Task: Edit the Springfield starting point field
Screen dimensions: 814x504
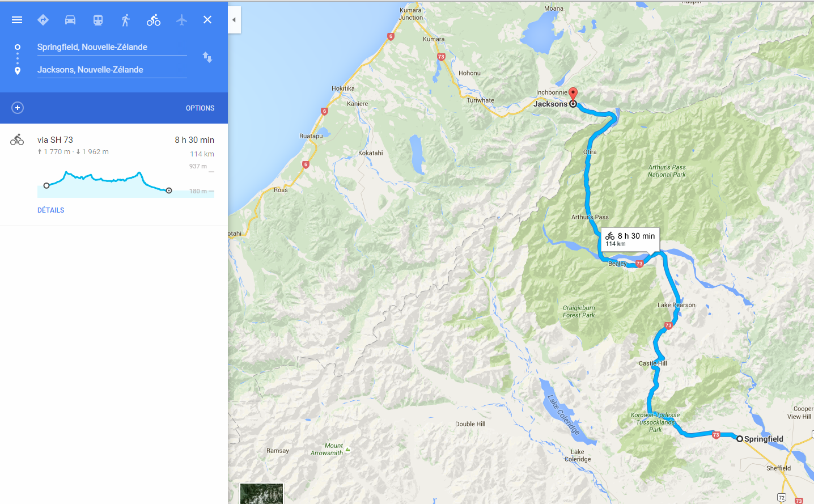Action: coord(112,47)
